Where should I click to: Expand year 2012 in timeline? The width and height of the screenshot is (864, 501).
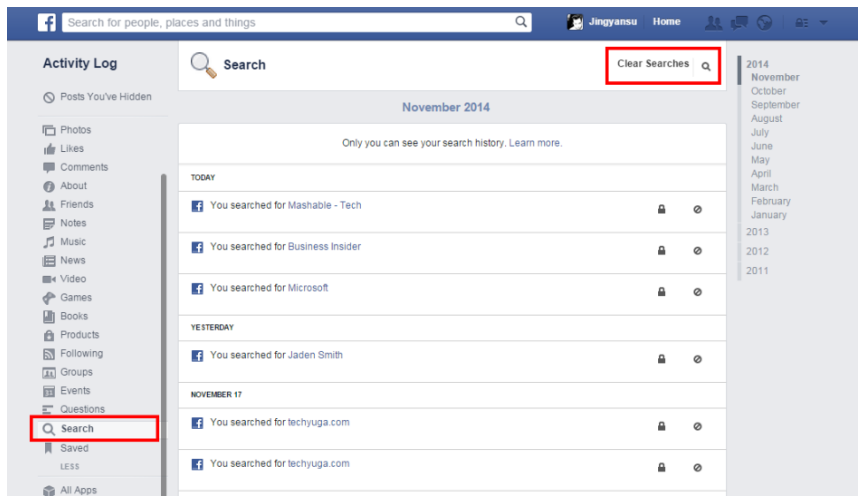pyautogui.click(x=757, y=251)
